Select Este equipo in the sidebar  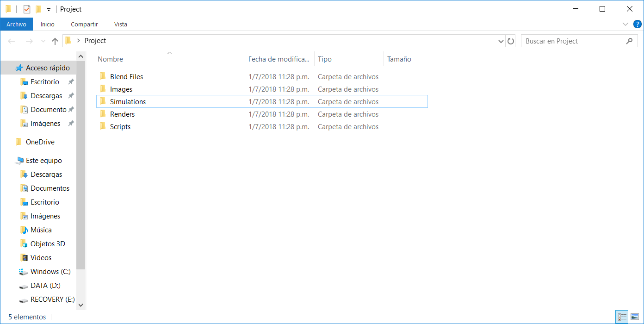click(44, 161)
